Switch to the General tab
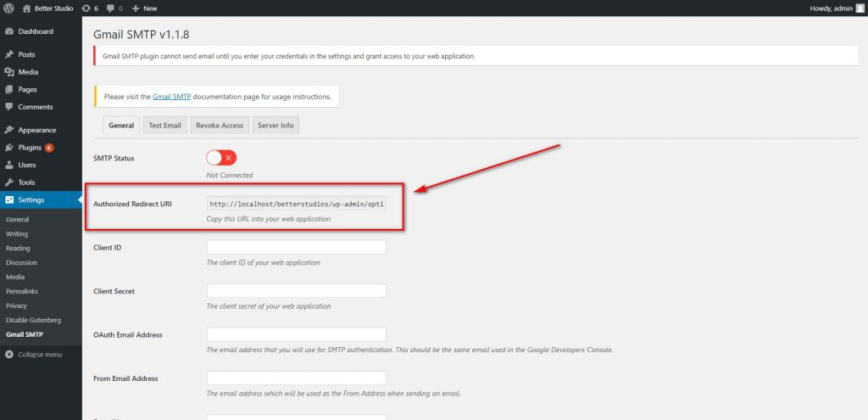This screenshot has height=420, width=868. [121, 126]
